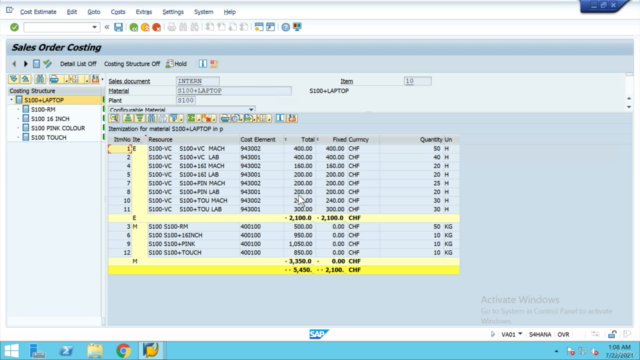Click the Generate Shortcut icon
The height and width of the screenshot is (360, 640).
[x=270, y=27]
